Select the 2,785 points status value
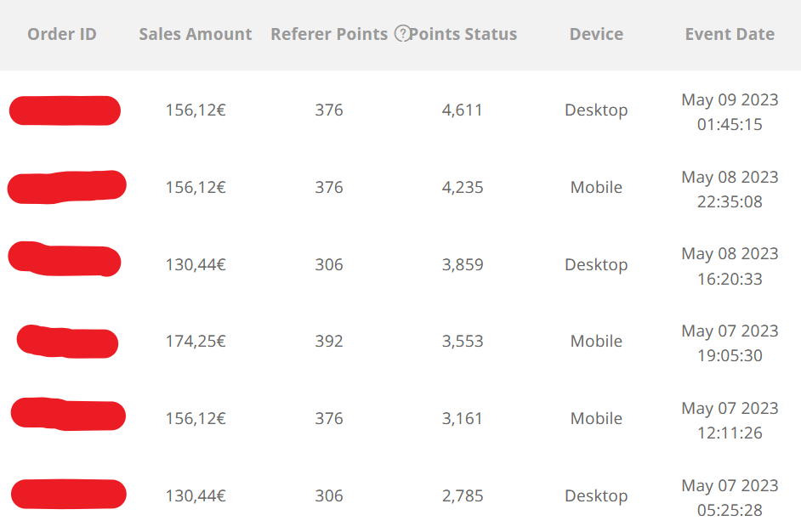Screen dimensions: 801x532 pyautogui.click(x=463, y=495)
